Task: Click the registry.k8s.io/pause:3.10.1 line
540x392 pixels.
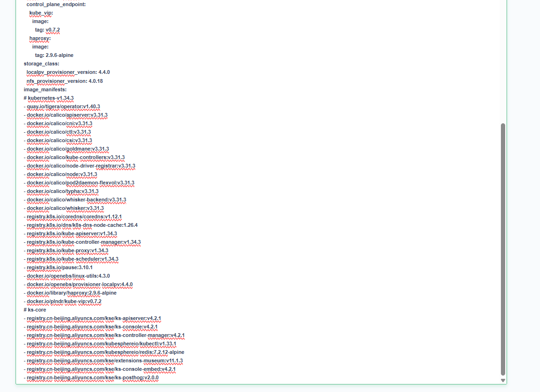Action: pos(59,267)
